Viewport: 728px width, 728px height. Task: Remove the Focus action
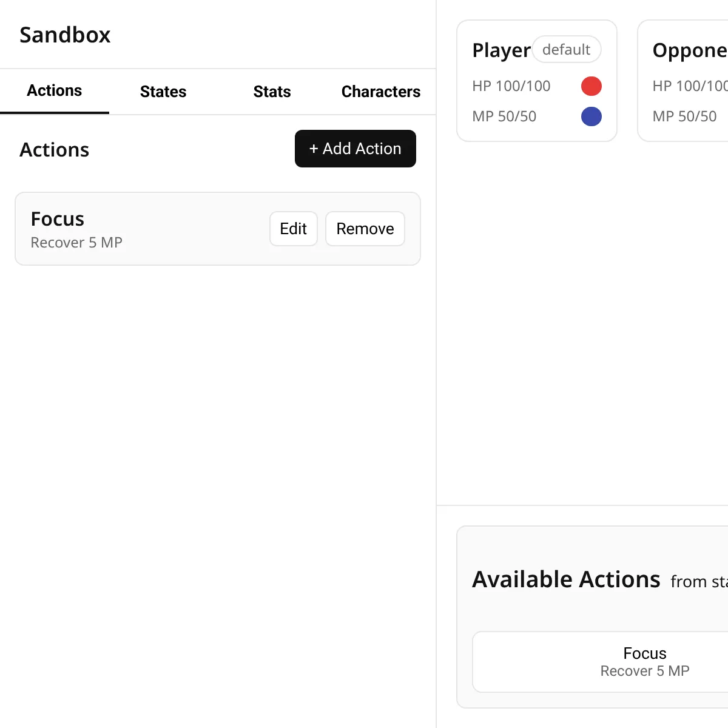pos(365,229)
